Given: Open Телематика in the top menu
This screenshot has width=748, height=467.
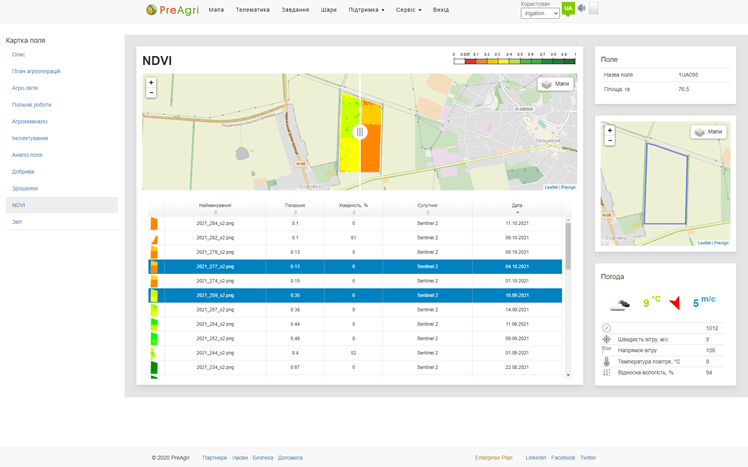Looking at the screenshot, I should [252, 10].
